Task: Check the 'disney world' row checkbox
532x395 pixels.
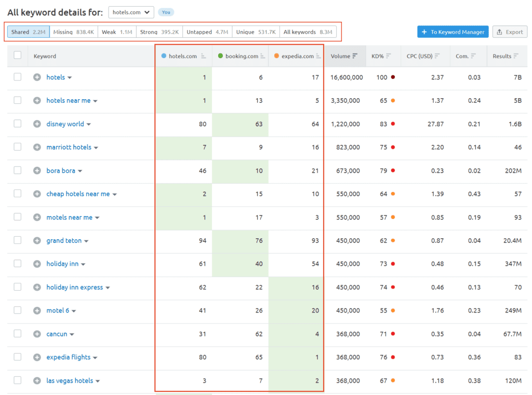Action: (18, 124)
